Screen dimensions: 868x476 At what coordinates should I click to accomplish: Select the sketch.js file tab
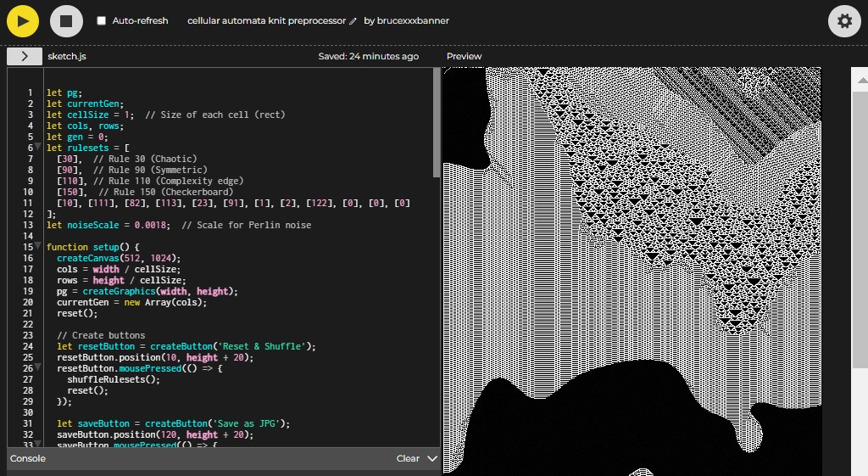[67, 56]
